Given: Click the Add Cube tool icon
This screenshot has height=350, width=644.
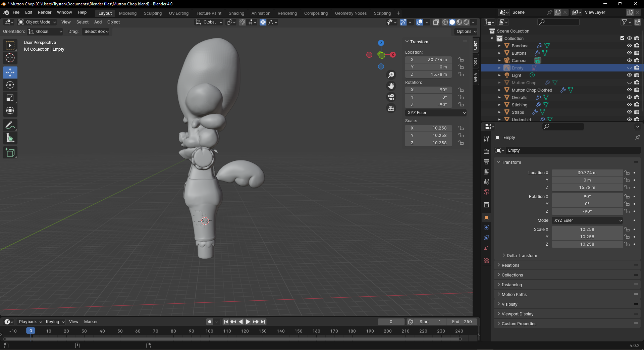Looking at the screenshot, I should click(x=10, y=153).
